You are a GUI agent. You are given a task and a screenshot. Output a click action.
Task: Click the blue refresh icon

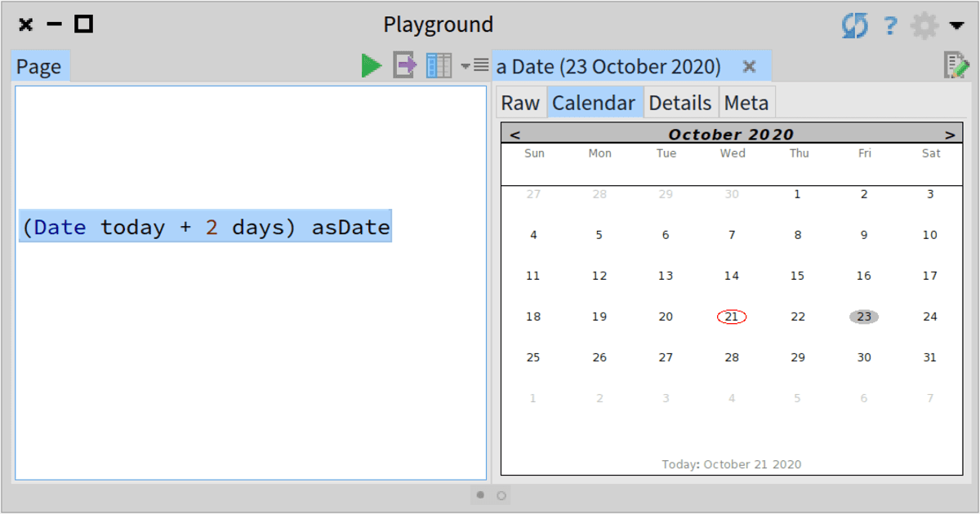tap(854, 24)
